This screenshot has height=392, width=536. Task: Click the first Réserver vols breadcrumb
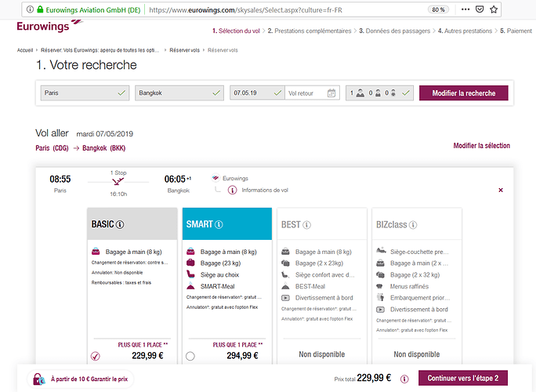tap(185, 50)
